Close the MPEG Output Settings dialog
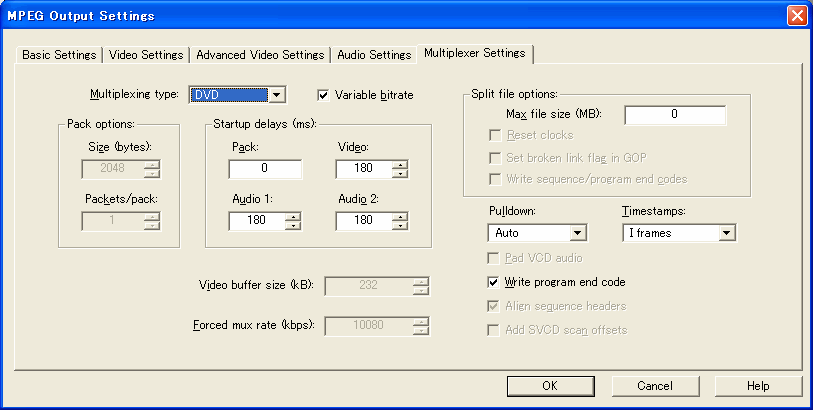This screenshot has height=410, width=813. pos(796,15)
